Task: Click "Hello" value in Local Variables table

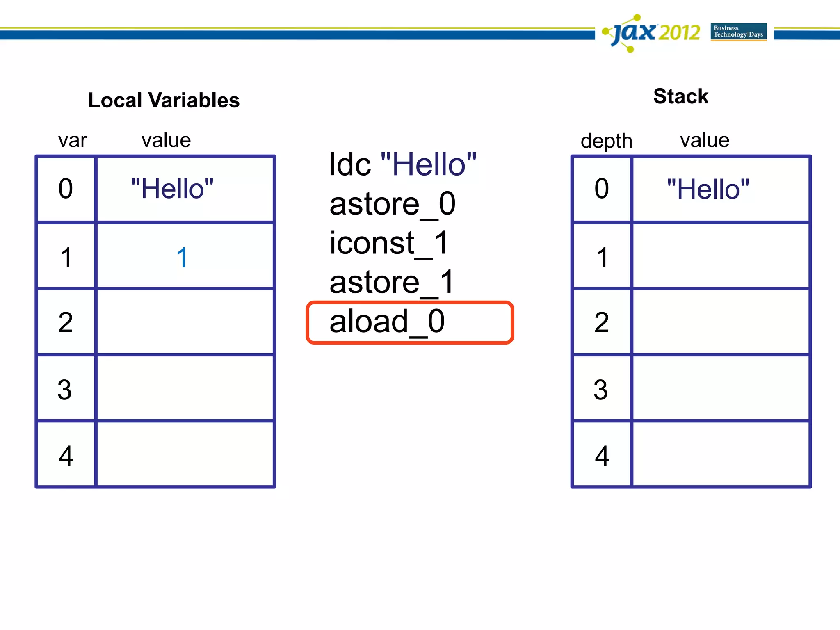Action: (x=172, y=189)
